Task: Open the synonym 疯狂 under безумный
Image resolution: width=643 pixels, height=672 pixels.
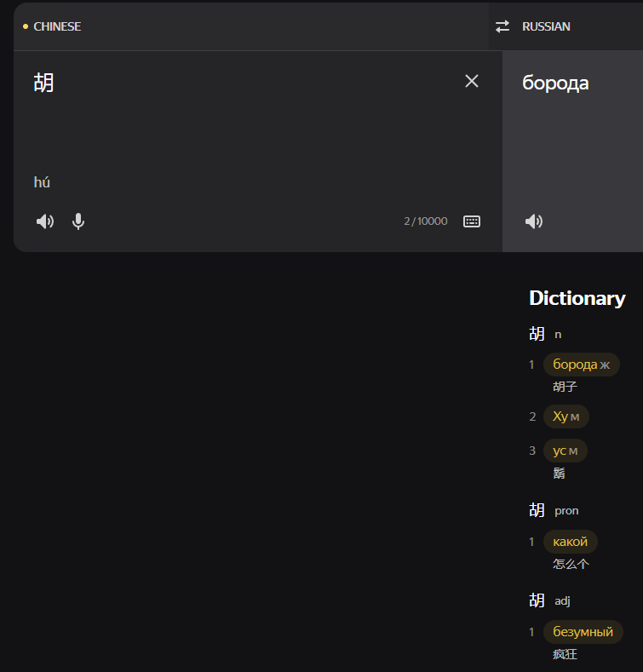Action: click(x=565, y=654)
